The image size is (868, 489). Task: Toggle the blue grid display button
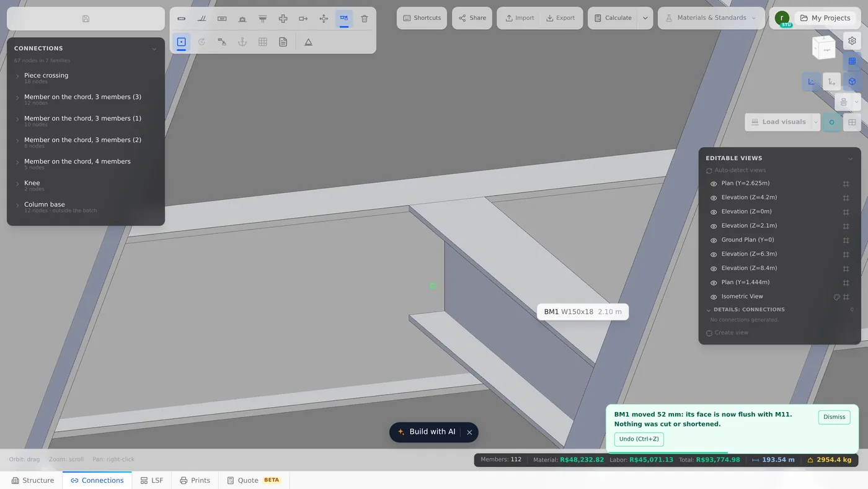852,61
